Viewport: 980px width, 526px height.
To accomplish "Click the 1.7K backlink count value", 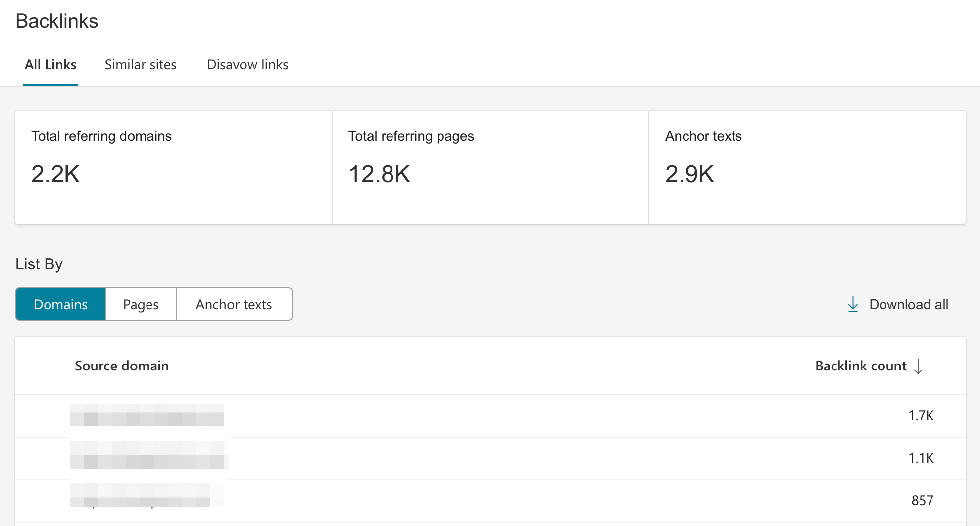I will (x=921, y=416).
